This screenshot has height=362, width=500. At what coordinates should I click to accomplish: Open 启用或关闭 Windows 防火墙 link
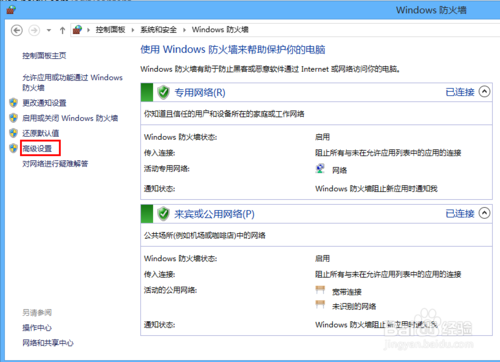tap(70, 118)
